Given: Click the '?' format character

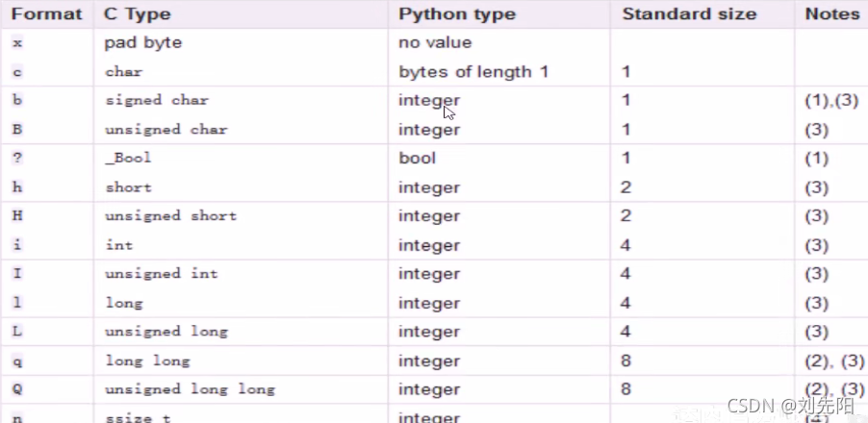Looking at the screenshot, I should [x=18, y=158].
